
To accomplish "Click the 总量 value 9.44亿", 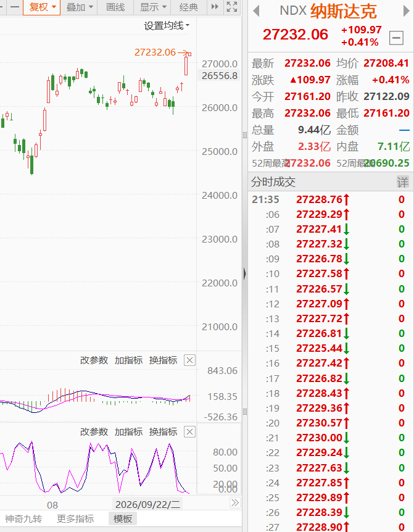I will [x=314, y=130].
